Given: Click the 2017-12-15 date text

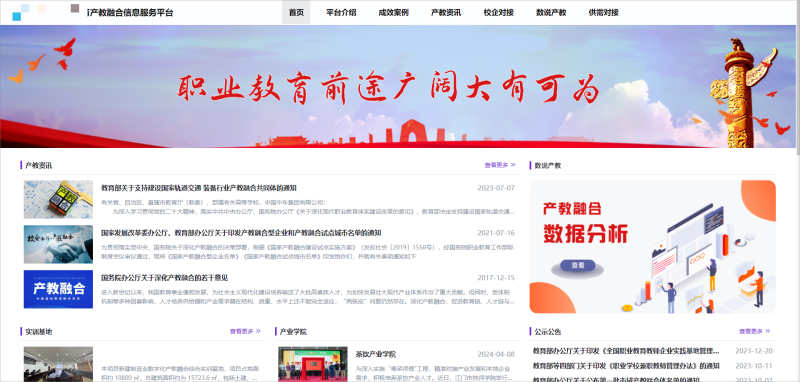Looking at the screenshot, I should click(496, 278).
